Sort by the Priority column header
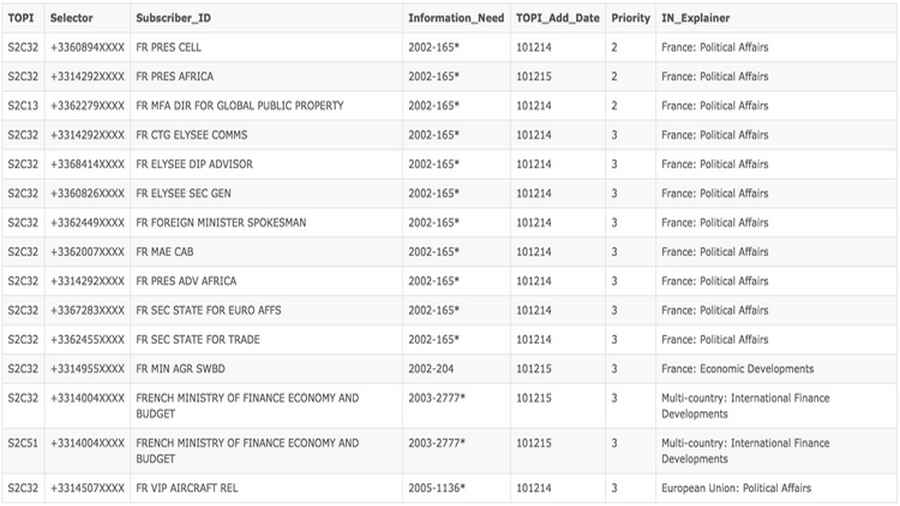 tap(630, 18)
